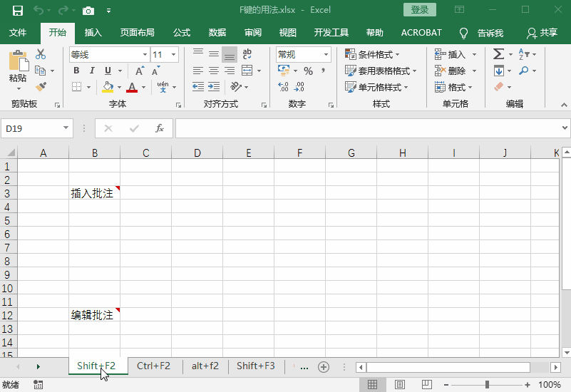Open 套用表格格式 table format menu

coord(381,71)
